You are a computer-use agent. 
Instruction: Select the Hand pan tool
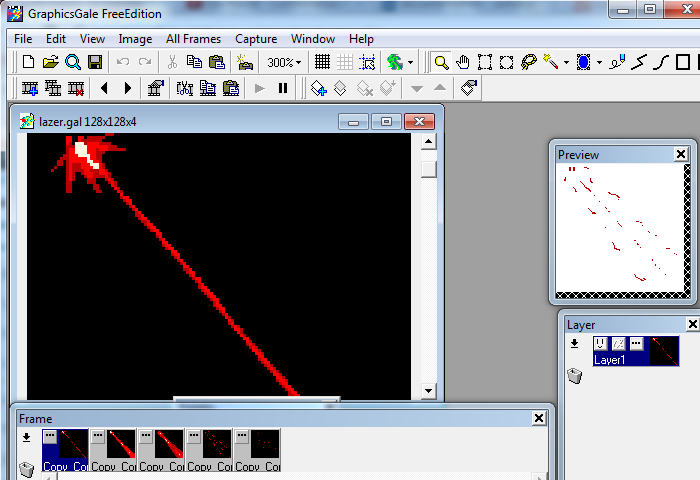click(x=463, y=62)
